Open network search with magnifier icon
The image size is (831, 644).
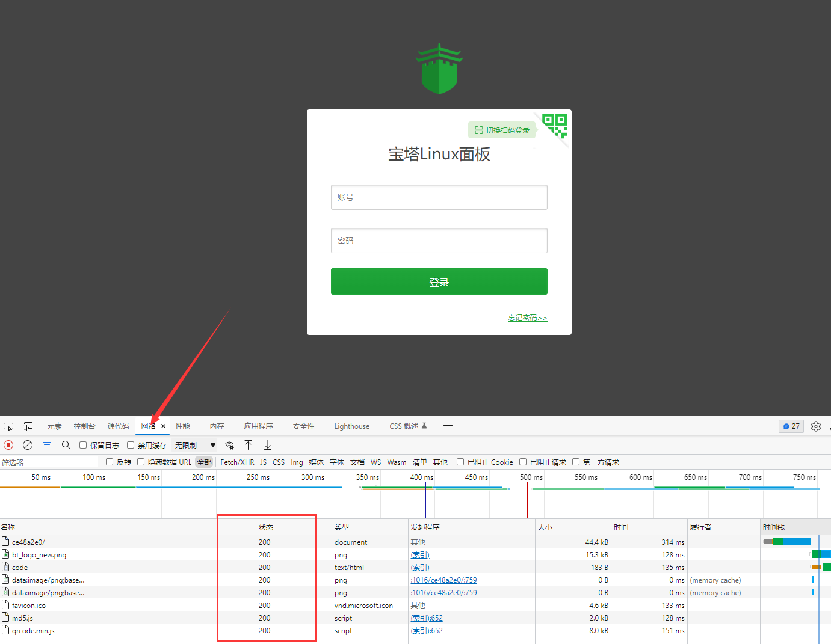tap(66, 445)
